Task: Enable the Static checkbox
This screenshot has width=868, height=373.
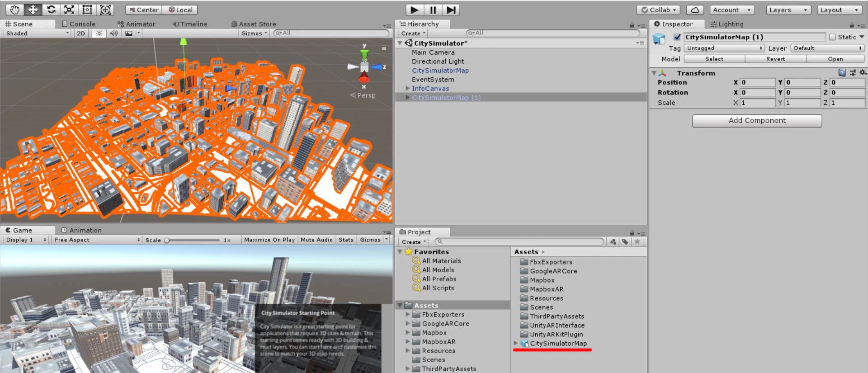Action: click(x=832, y=37)
